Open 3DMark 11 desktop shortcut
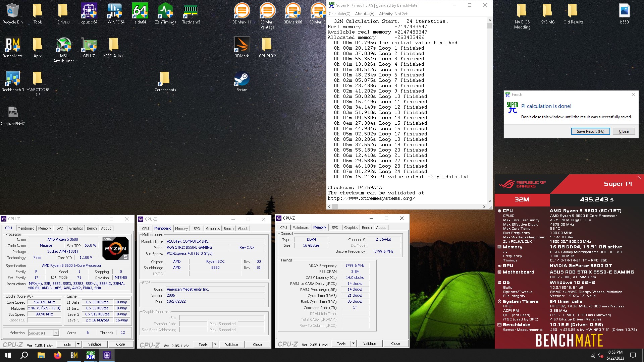This screenshot has height=362, width=644. tap(242, 13)
